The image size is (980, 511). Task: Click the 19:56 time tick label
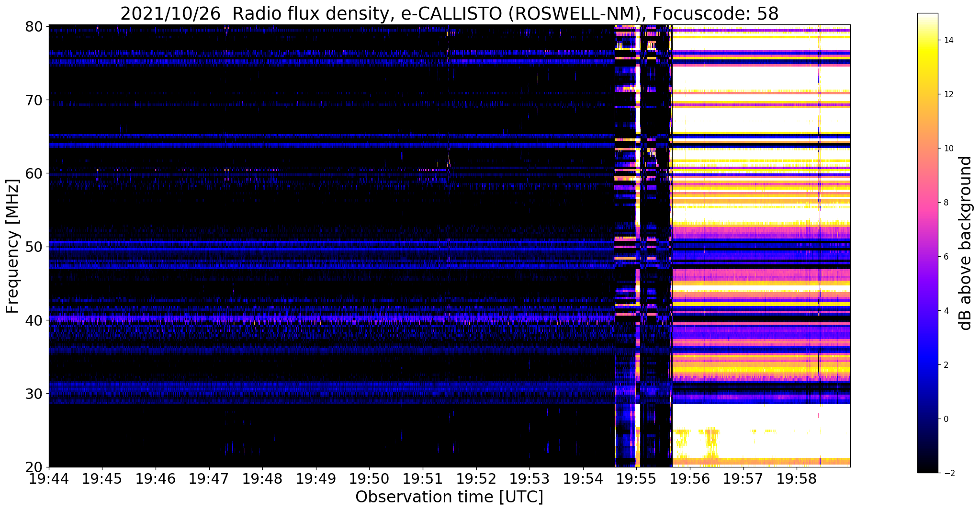click(x=690, y=479)
